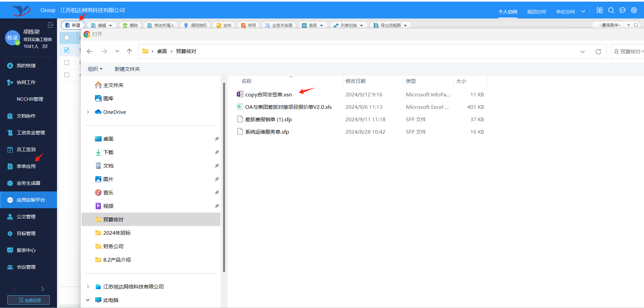Open 表单应用 in the left sidebar
Screen dimensions: 644x308
pyautogui.click(x=26, y=166)
